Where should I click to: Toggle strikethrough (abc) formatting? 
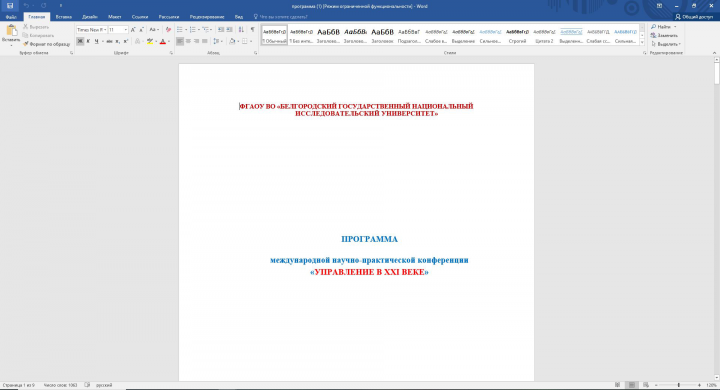(109, 41)
